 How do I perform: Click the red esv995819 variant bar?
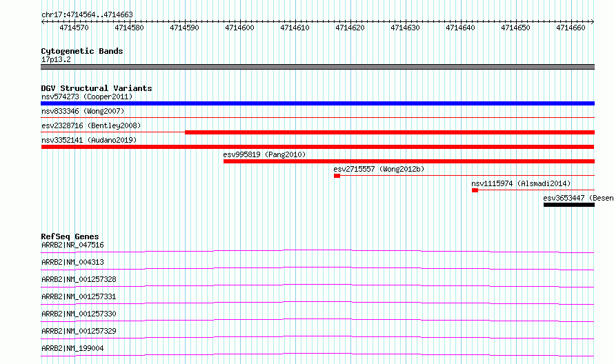[x=409, y=161]
